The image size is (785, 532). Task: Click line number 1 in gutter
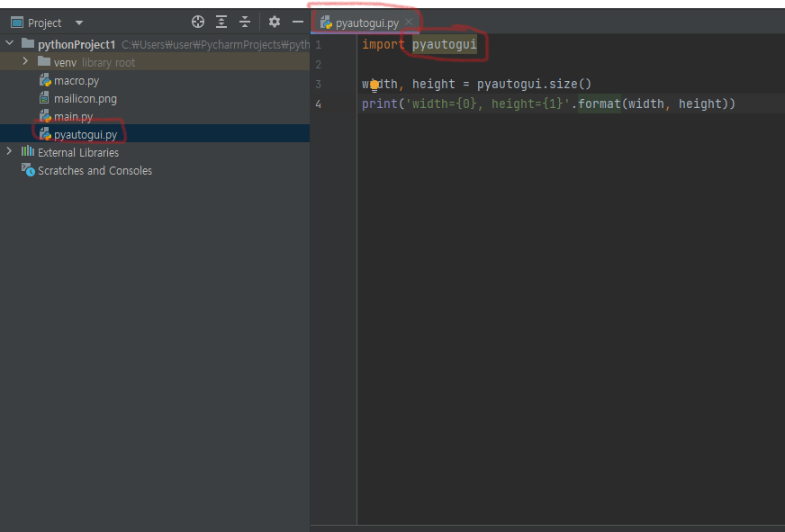coord(319,45)
